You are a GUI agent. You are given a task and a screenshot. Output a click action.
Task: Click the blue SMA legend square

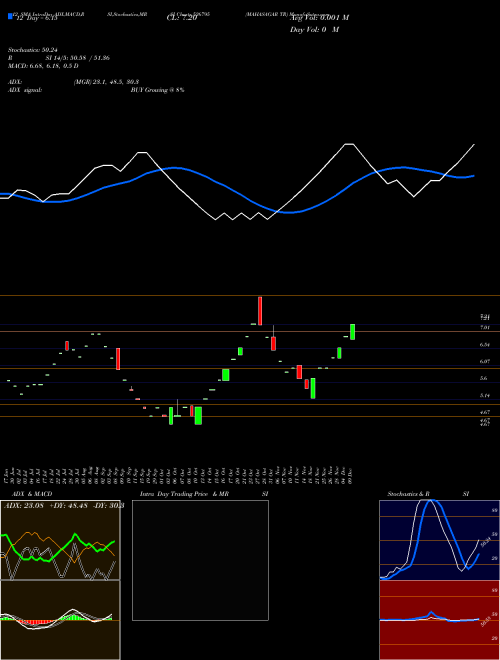(x=10, y=17)
